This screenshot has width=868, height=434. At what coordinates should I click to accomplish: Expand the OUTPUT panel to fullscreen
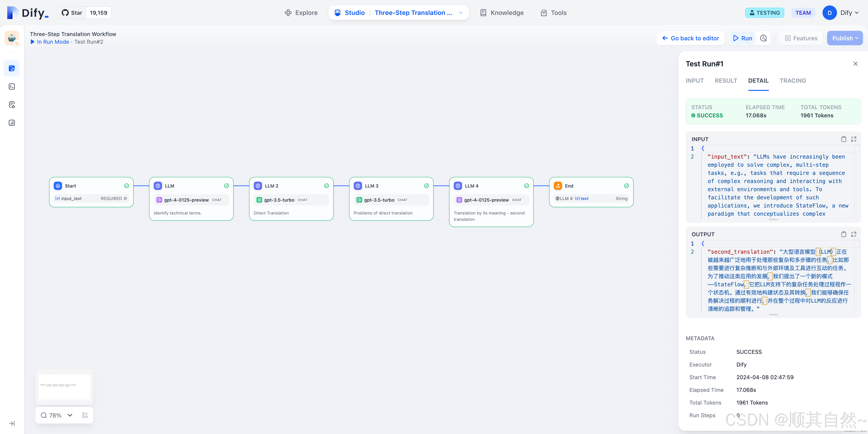click(x=854, y=234)
